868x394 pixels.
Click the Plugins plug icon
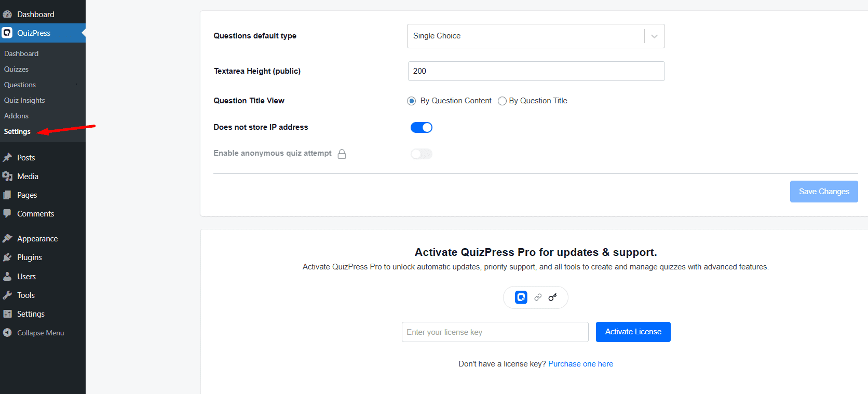(x=7, y=257)
